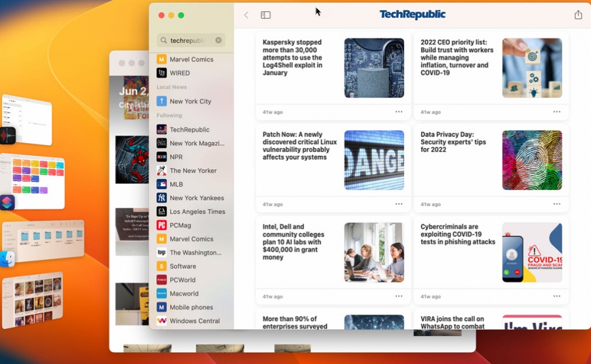Image resolution: width=591 pixels, height=364 pixels.
Task: Click the back navigation chevron
Action: pos(246,14)
